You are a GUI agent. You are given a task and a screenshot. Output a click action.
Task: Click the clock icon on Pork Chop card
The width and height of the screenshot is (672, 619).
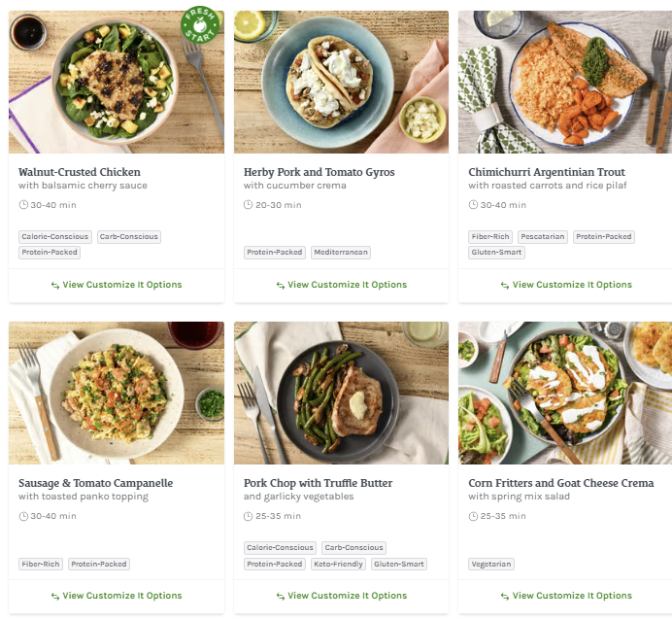coord(249,516)
